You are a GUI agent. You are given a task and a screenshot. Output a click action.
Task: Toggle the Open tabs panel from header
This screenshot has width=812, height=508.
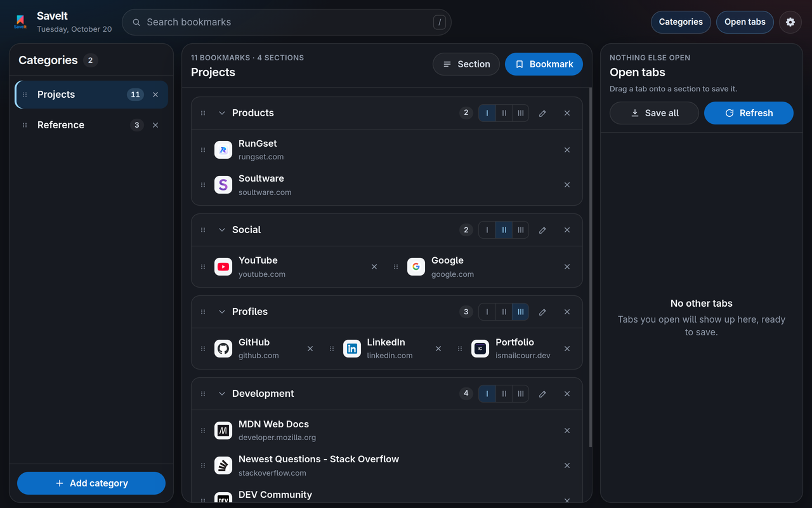click(x=745, y=22)
